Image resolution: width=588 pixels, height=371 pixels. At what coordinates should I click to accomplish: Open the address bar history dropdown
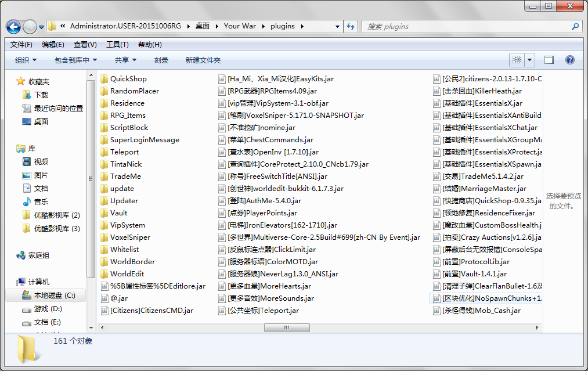click(337, 26)
